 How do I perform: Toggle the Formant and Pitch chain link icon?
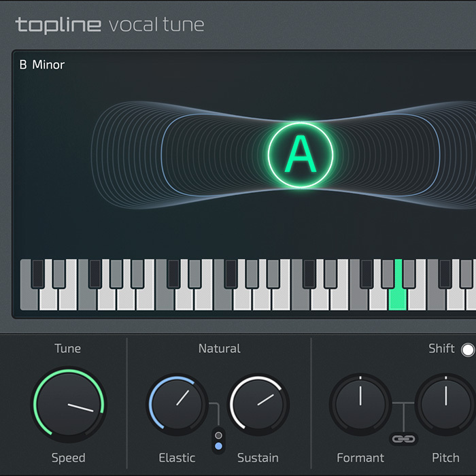[x=403, y=439]
